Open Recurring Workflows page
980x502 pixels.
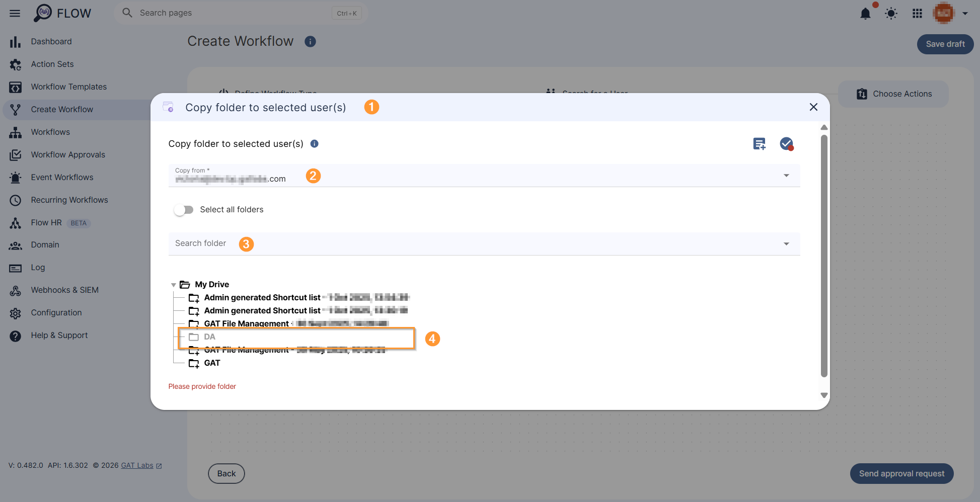click(x=69, y=200)
